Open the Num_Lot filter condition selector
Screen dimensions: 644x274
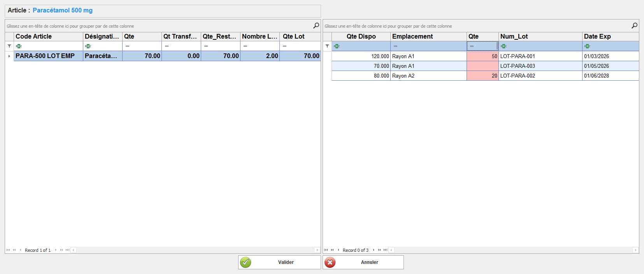click(504, 46)
